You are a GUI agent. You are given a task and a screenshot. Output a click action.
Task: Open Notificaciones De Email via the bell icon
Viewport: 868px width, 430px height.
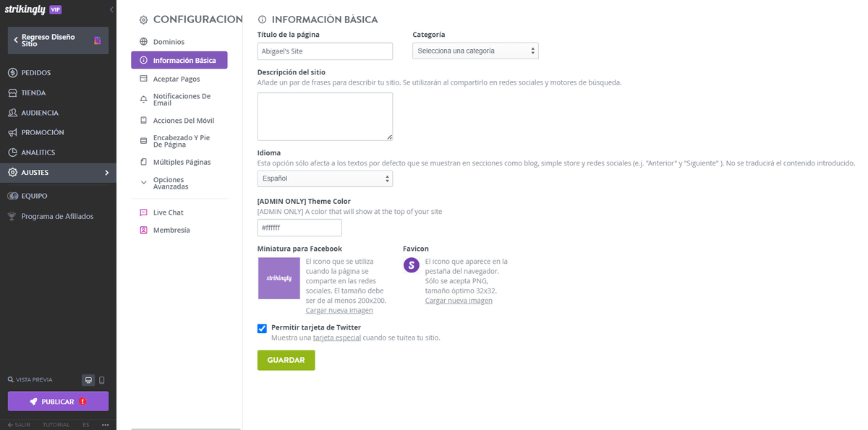click(145, 99)
